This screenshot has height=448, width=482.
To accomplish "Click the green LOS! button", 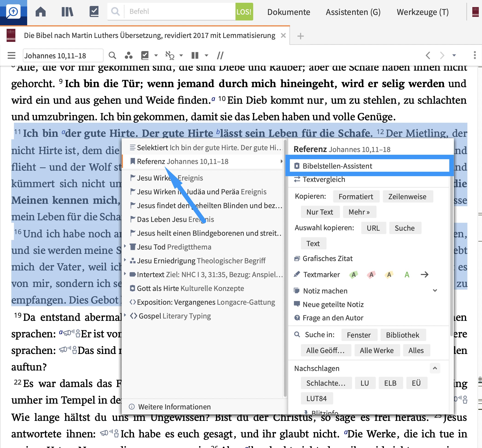I will [x=244, y=12].
